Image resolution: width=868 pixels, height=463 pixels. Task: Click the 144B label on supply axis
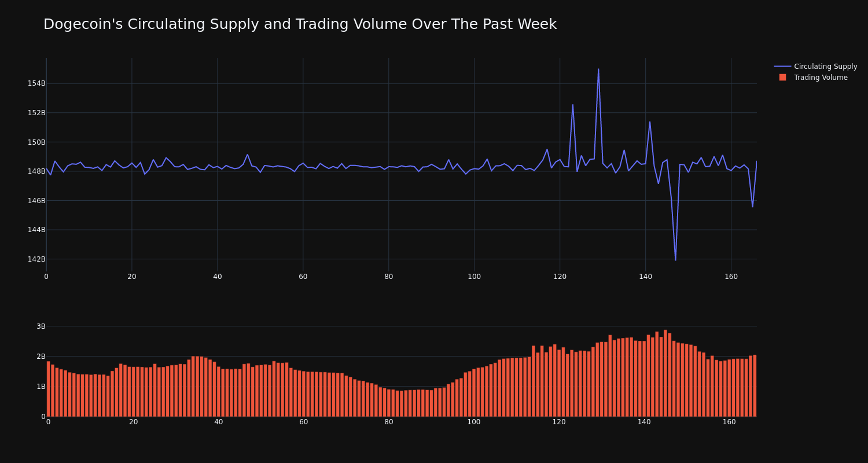(x=36, y=230)
